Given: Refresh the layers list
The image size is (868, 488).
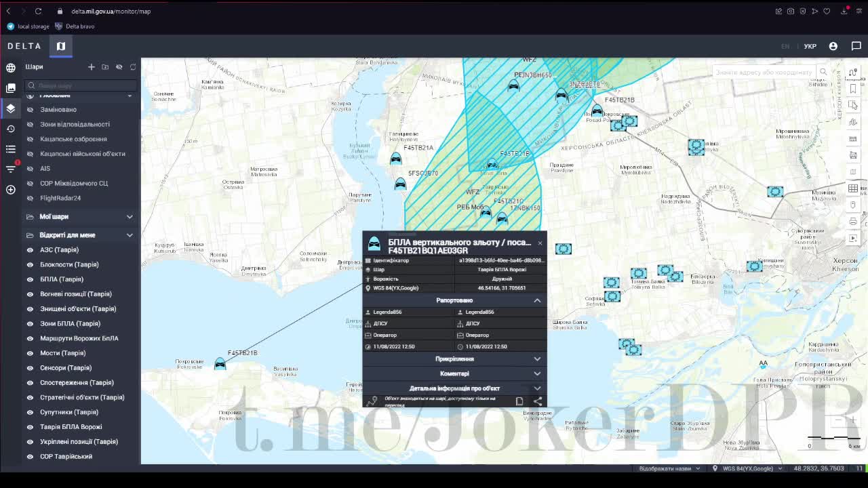Looking at the screenshot, I should pyautogui.click(x=133, y=66).
